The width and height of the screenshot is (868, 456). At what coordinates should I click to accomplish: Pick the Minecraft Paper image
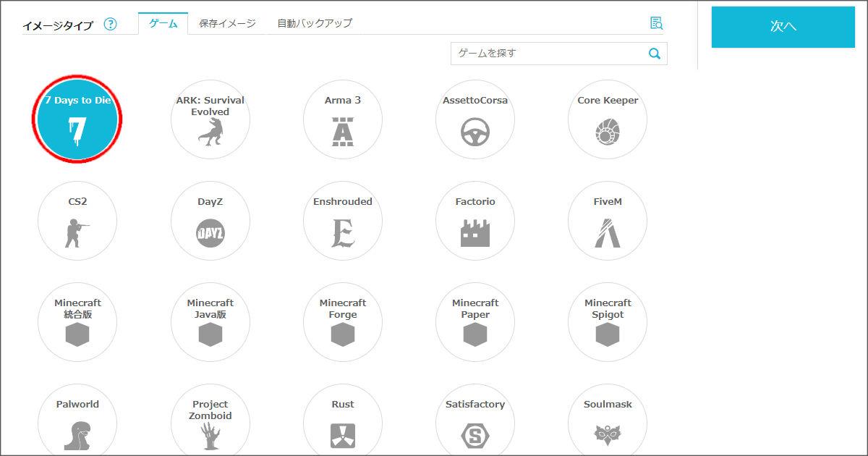click(475, 322)
